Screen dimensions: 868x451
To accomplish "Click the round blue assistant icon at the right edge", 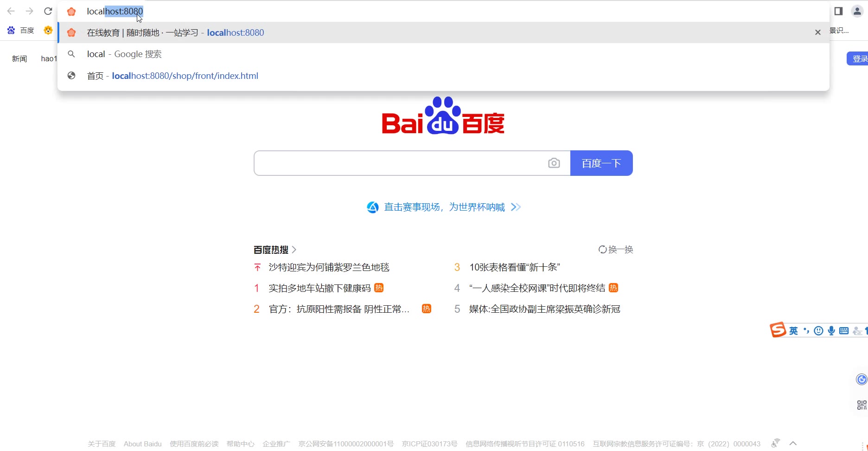I will [x=862, y=380].
